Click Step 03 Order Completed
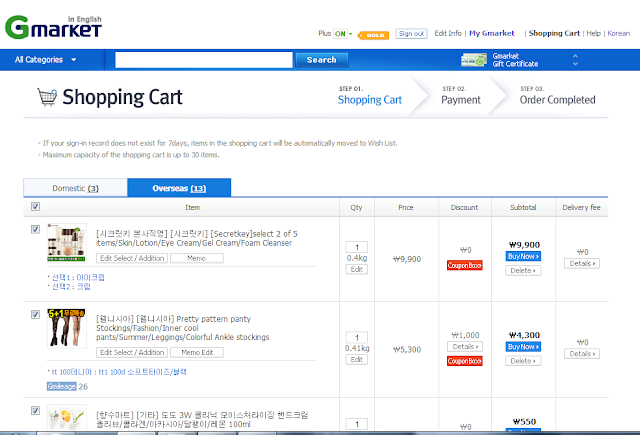This screenshot has width=640, height=435. pyautogui.click(x=557, y=96)
